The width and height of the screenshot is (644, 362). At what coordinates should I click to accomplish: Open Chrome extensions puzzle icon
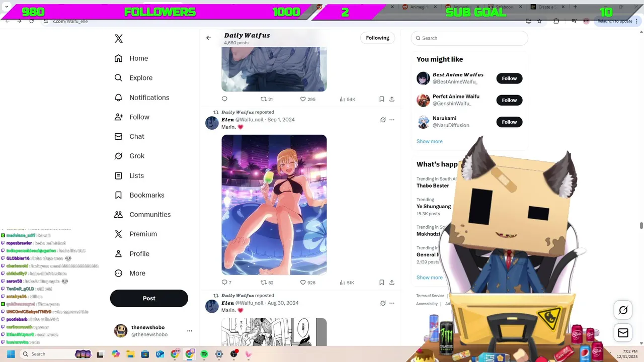tap(556, 21)
